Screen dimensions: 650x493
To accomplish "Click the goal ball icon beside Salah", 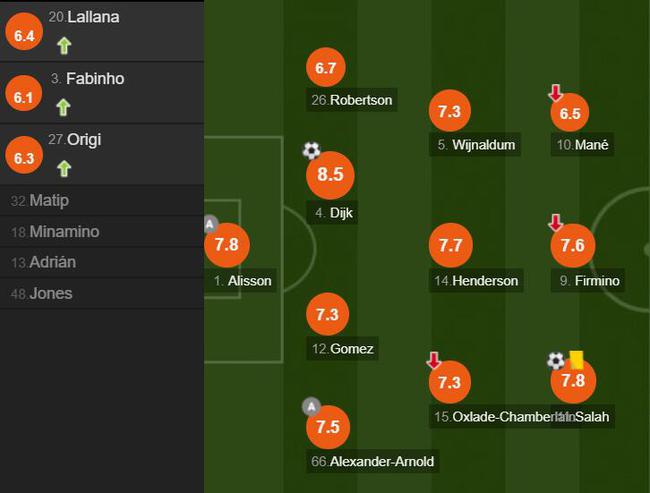I will tap(556, 360).
